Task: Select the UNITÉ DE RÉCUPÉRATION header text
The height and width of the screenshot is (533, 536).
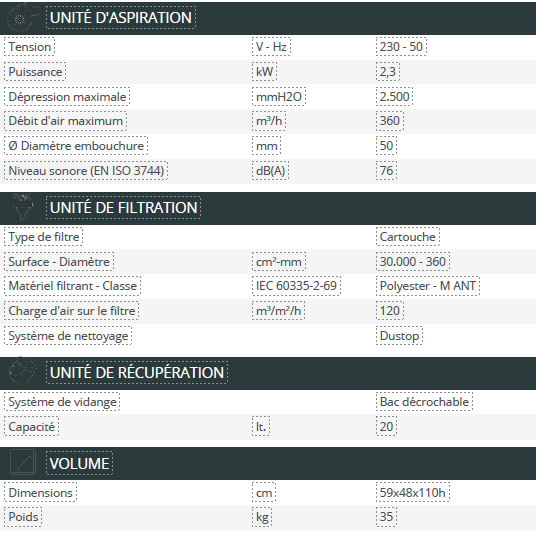Action: [137, 372]
